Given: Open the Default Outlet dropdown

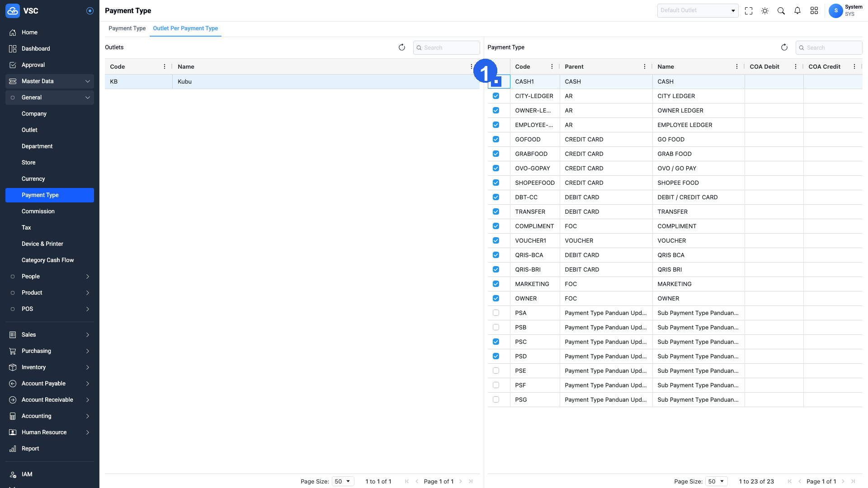Looking at the screenshot, I should [x=698, y=10].
